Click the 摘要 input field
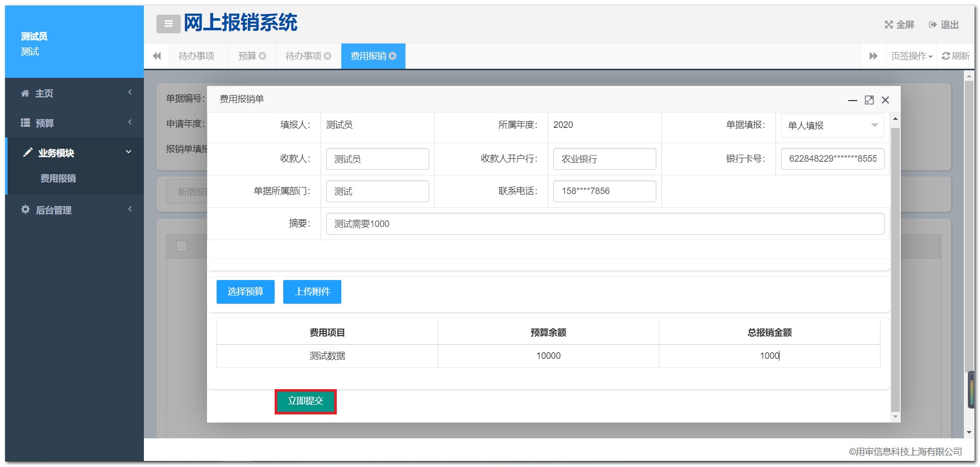The width and height of the screenshot is (980, 467). coord(604,224)
